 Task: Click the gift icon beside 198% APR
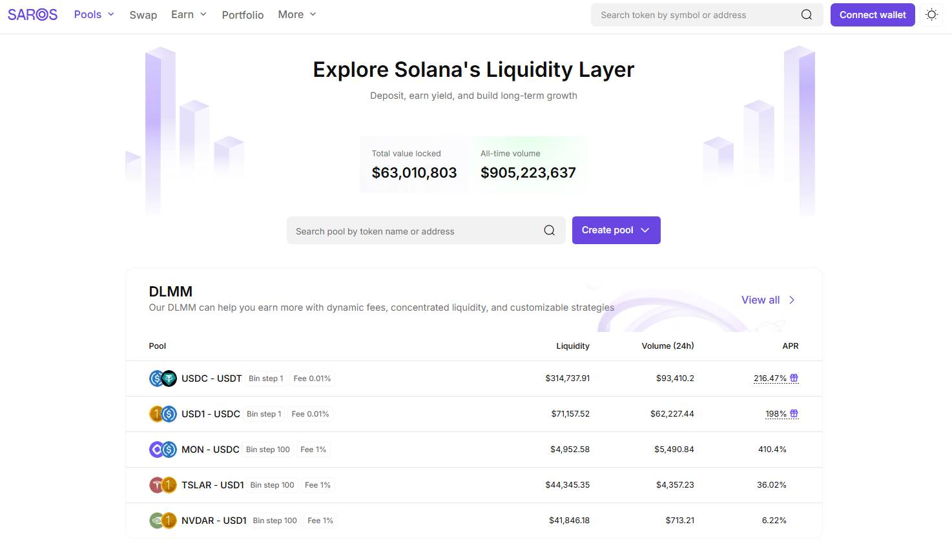(794, 413)
